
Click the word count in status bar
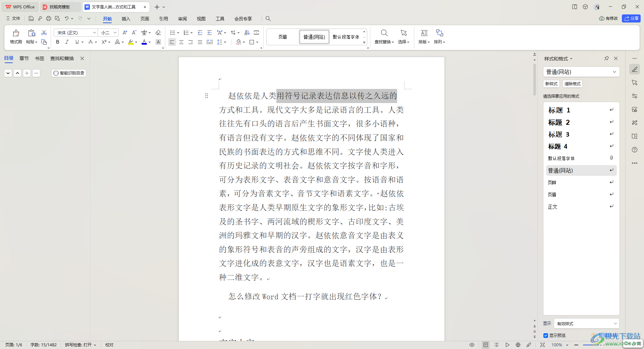point(44,345)
